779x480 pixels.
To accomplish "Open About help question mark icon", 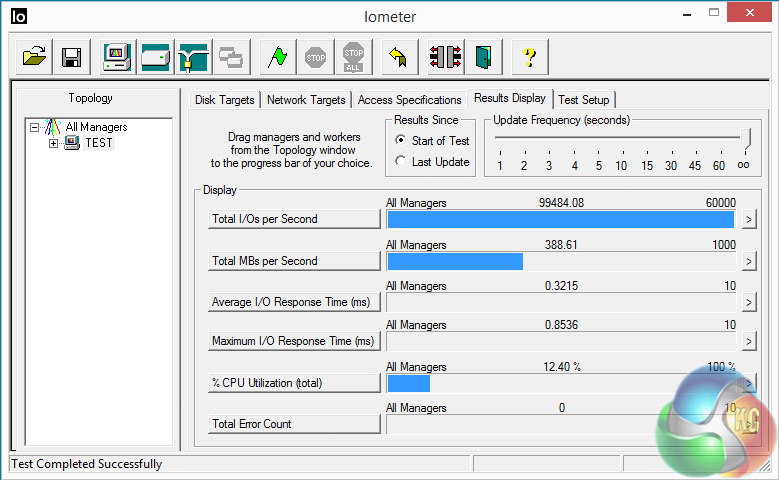I will [530, 57].
